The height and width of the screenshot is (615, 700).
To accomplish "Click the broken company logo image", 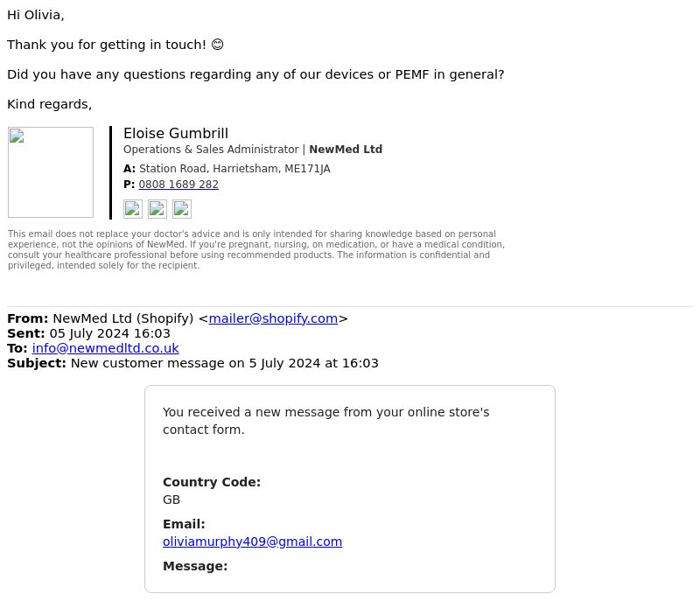I will pyautogui.click(x=51, y=172).
